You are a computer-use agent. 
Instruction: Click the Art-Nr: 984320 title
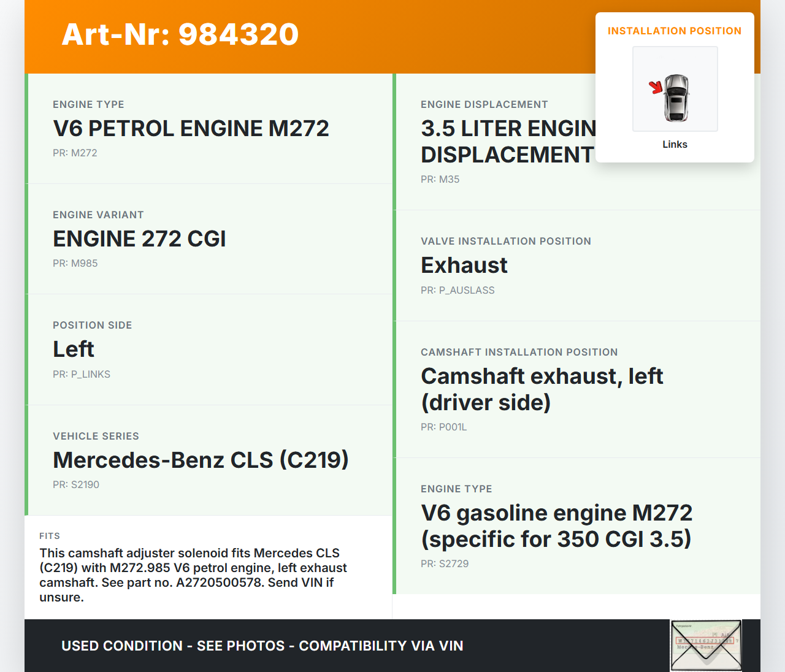(180, 34)
